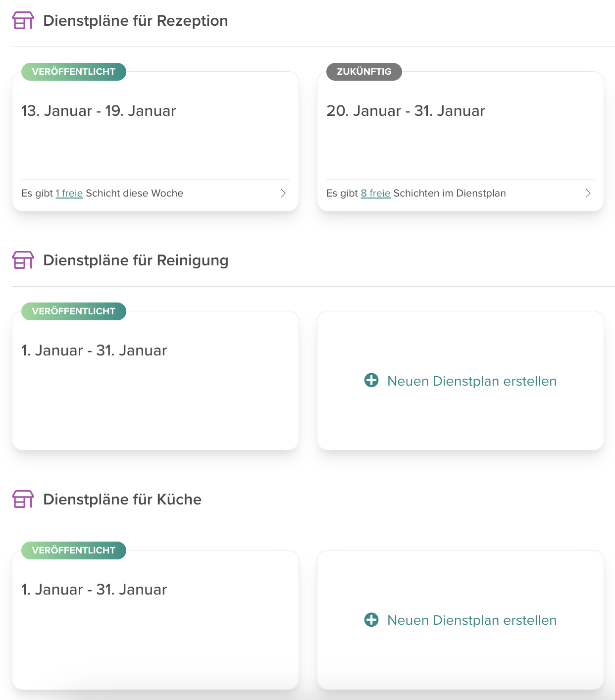Click the plus icon for Küche schedule creation

tap(371, 619)
